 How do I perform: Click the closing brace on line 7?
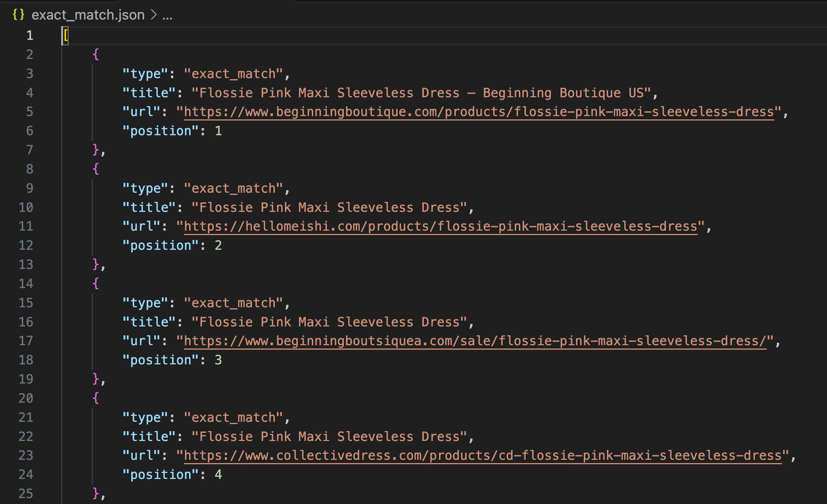96,150
